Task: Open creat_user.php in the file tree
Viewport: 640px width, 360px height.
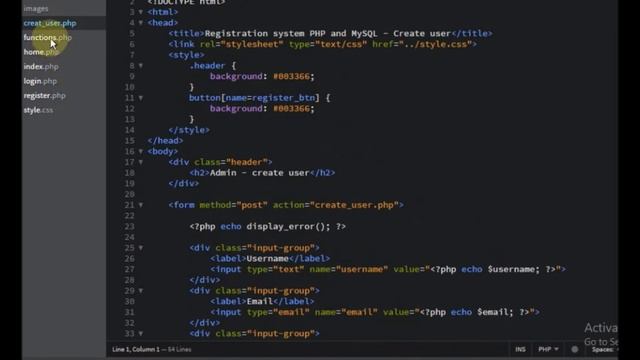Action: tap(50, 23)
